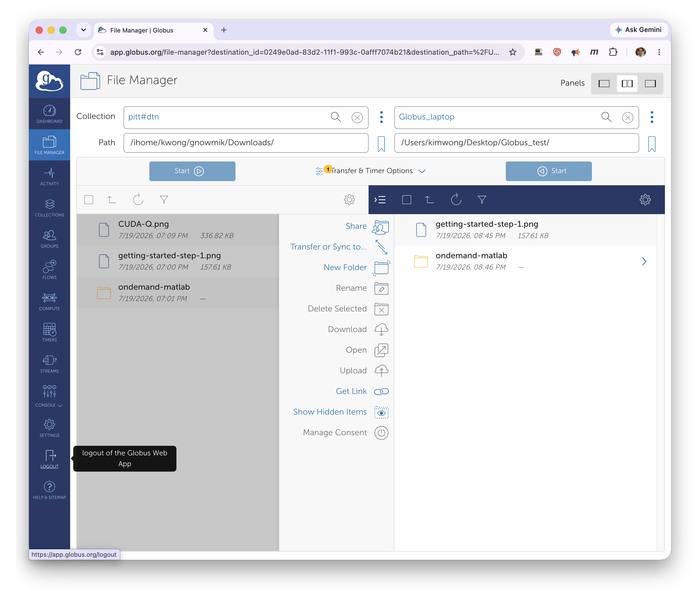Refresh the right pane file list
Screen dimensions: 700x598
[x=456, y=200]
